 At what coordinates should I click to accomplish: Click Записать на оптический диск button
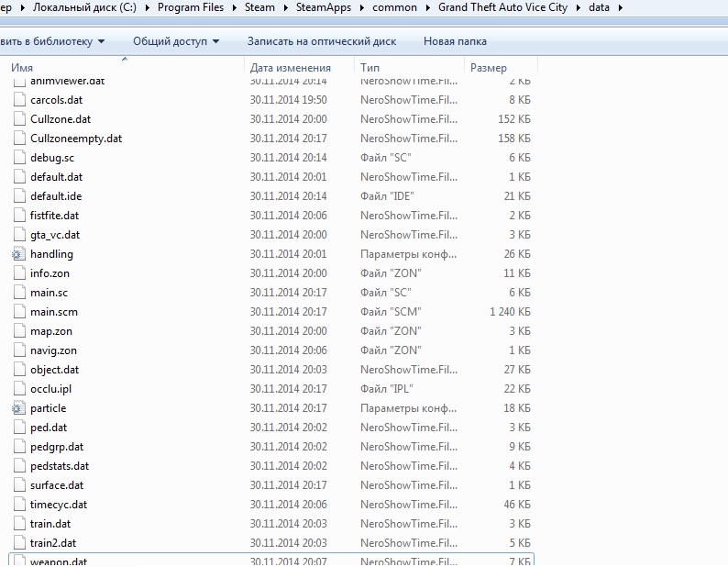[x=322, y=41]
